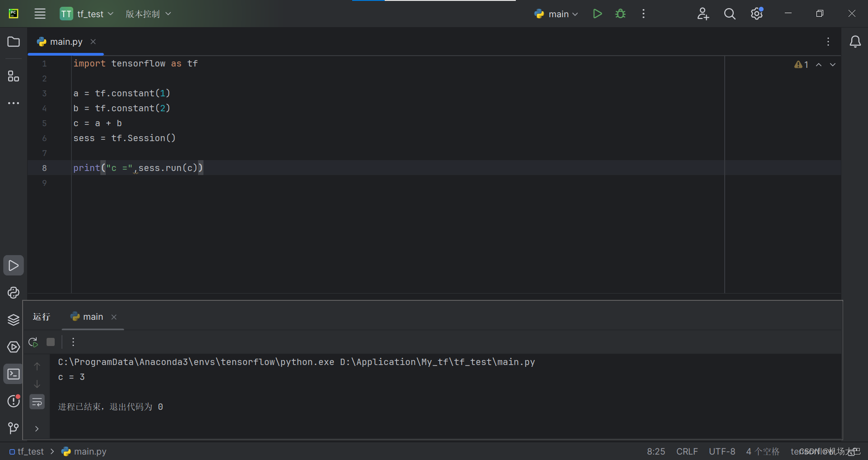Open the Python Packages layers icon
Screen dimensions: 868x460
[x=14, y=320]
